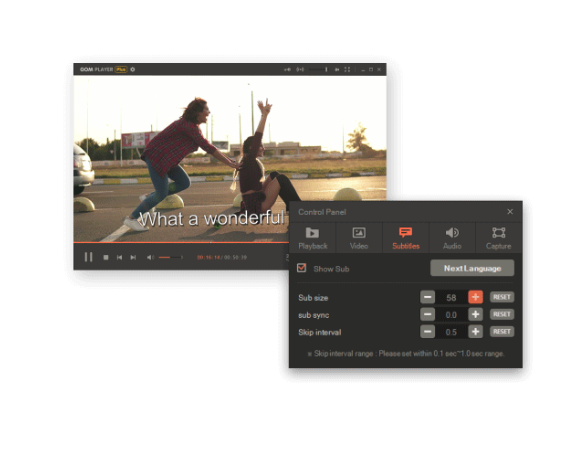Image resolution: width=575 pixels, height=452 pixels.
Task: Switch to the Audio tab
Action: coord(452,238)
